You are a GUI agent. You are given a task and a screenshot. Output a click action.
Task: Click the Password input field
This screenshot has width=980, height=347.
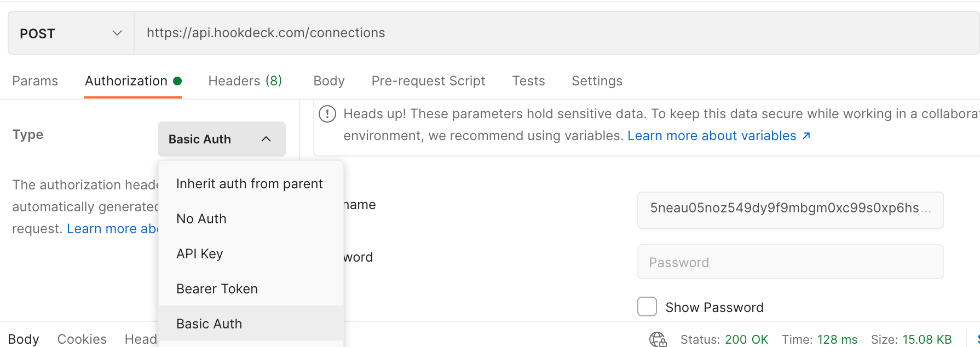pyautogui.click(x=789, y=262)
